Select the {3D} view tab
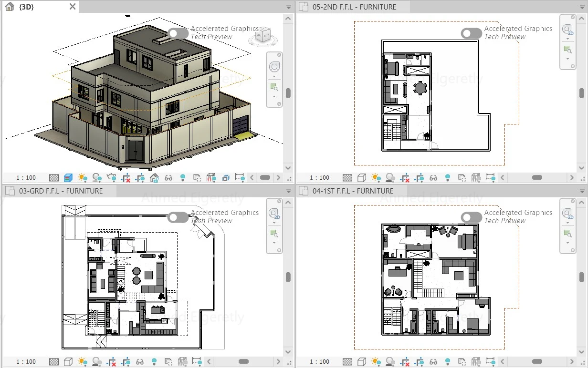This screenshot has height=368, width=588. (40, 7)
